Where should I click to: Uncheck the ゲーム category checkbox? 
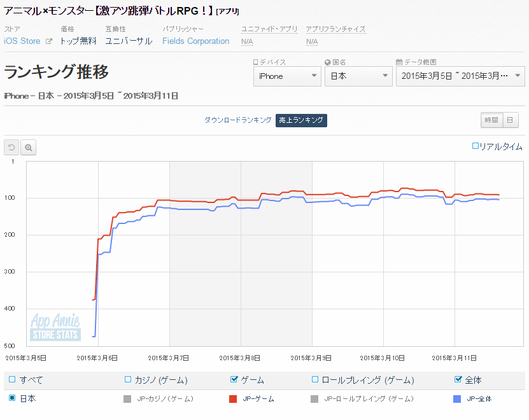(x=234, y=380)
